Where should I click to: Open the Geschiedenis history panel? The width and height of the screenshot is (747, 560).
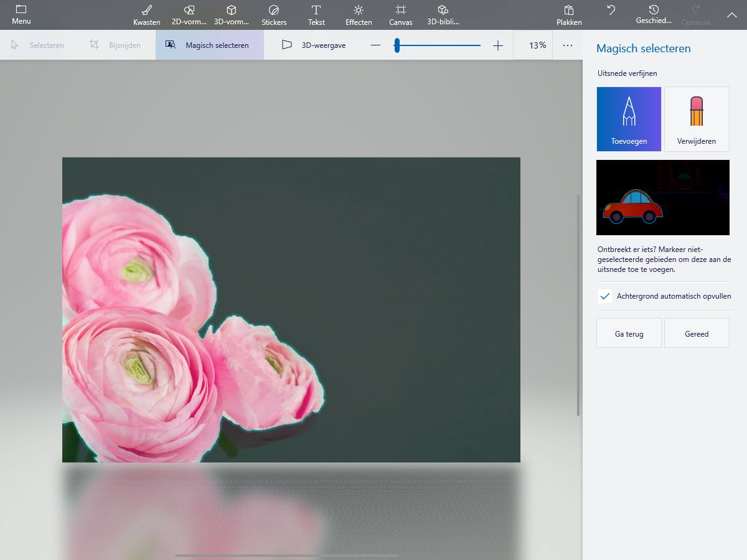pyautogui.click(x=654, y=15)
